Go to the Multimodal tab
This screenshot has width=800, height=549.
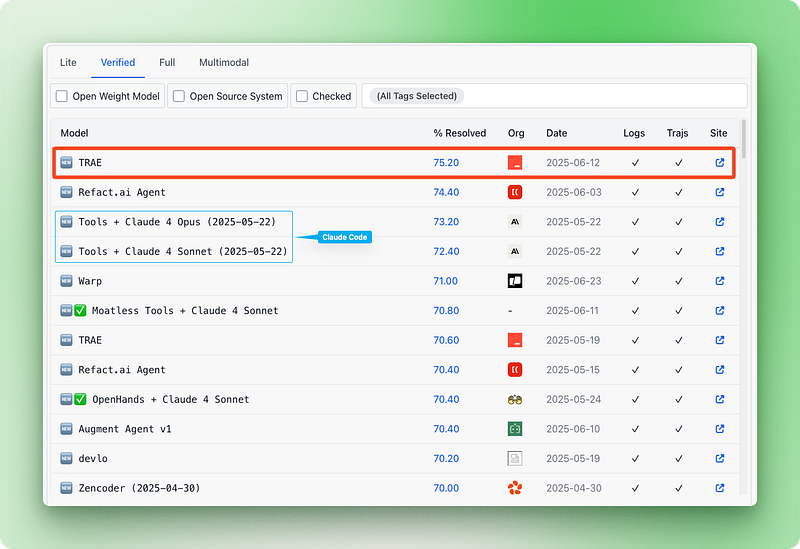click(224, 62)
